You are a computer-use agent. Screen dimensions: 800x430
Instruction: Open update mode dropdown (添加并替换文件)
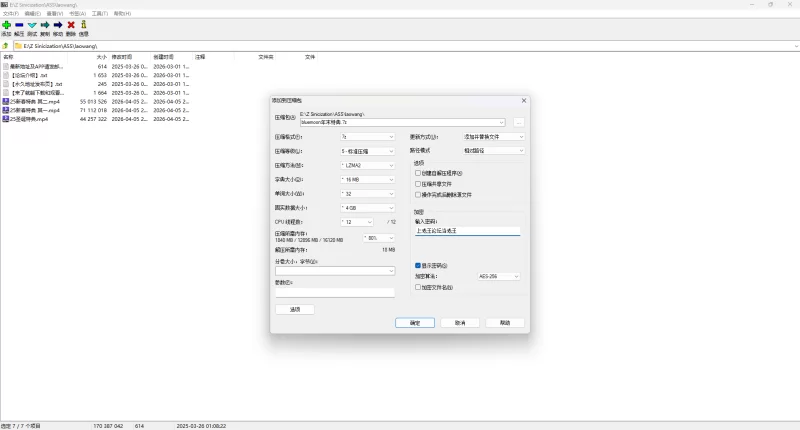pyautogui.click(x=493, y=137)
